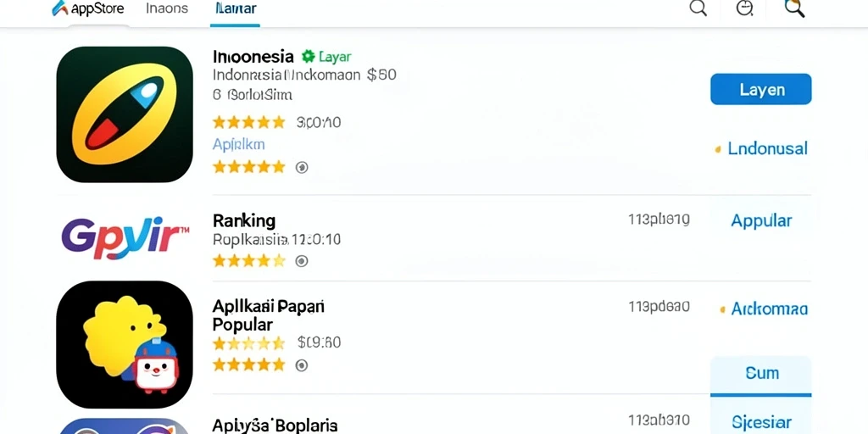Click the round info icon under Apikm
868x434 pixels.
[302, 167]
